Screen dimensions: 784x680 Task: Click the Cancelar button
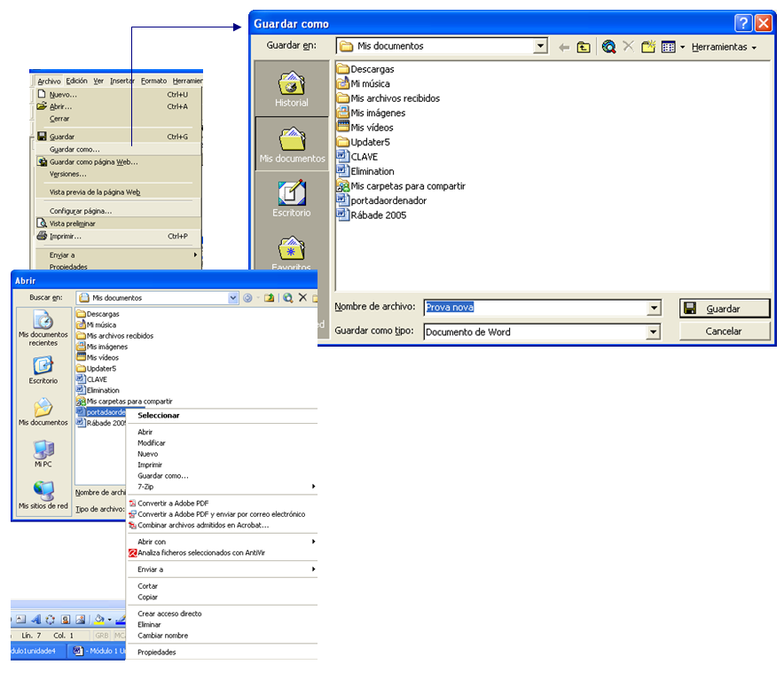724,332
